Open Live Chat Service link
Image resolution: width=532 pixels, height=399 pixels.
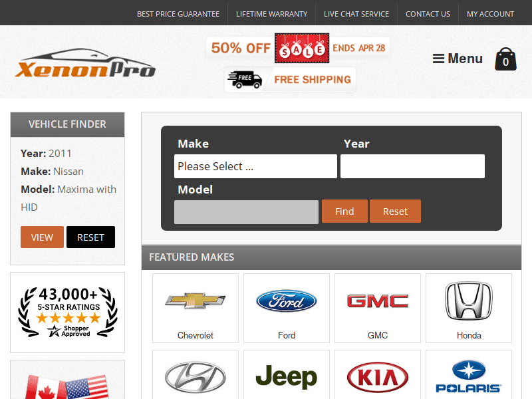tap(356, 13)
